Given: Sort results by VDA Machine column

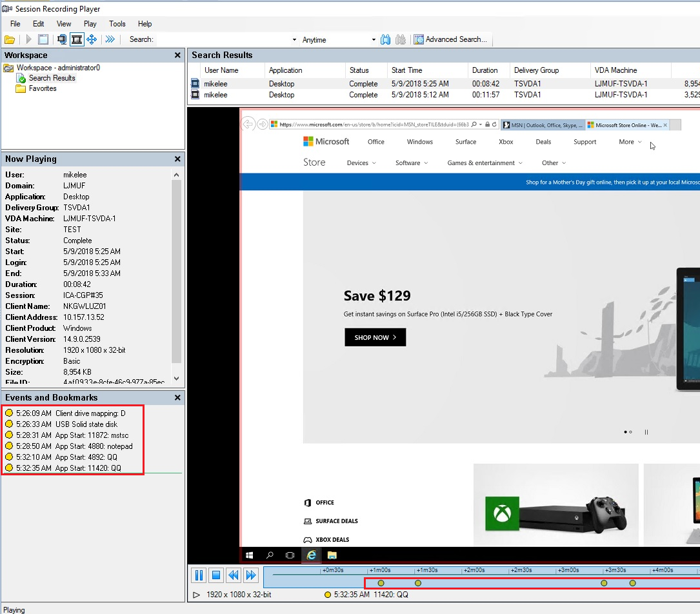Looking at the screenshot, I should point(631,70).
